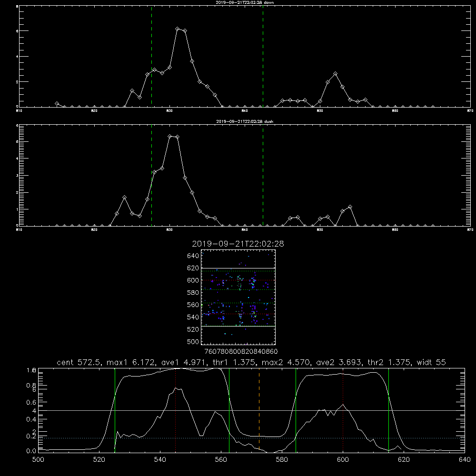
Task: Select the 'thr1 1.375' value in the stats line
Action: click(235, 362)
